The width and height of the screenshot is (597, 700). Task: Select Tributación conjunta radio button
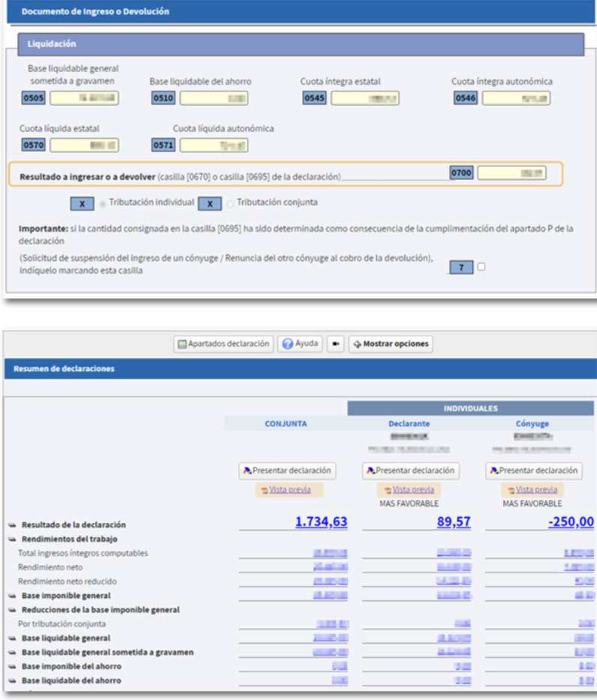click(x=230, y=204)
